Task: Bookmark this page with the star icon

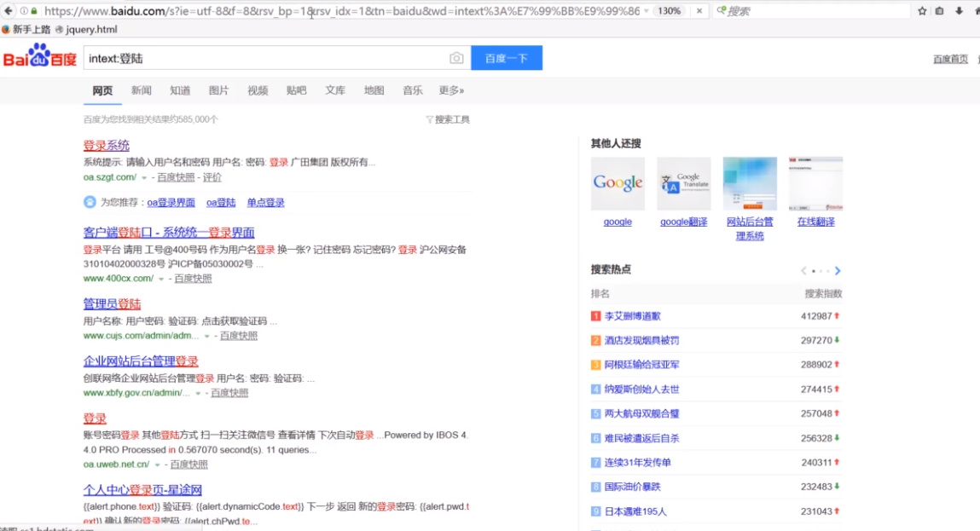Action: (922, 10)
